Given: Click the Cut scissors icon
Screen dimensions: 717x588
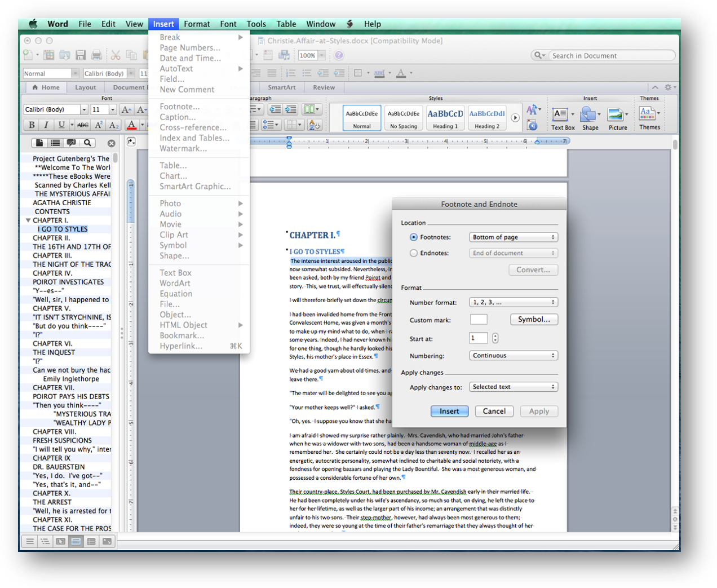Looking at the screenshot, I should pos(116,55).
